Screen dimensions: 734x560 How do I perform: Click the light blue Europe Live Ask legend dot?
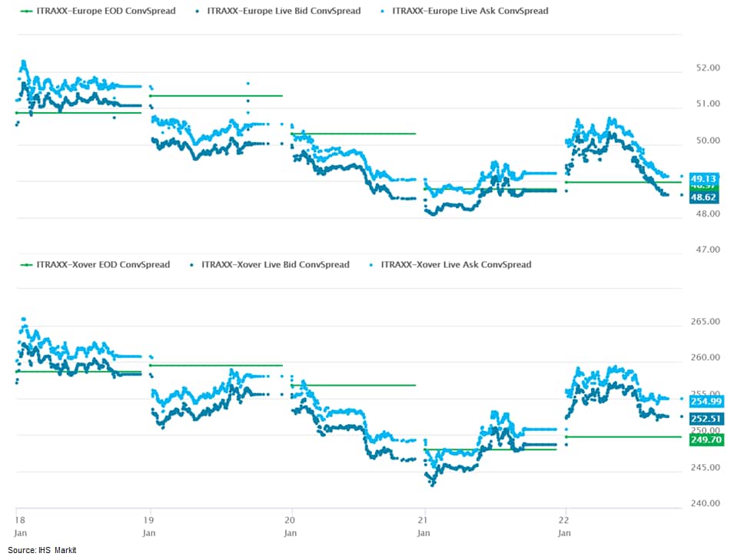(384, 12)
